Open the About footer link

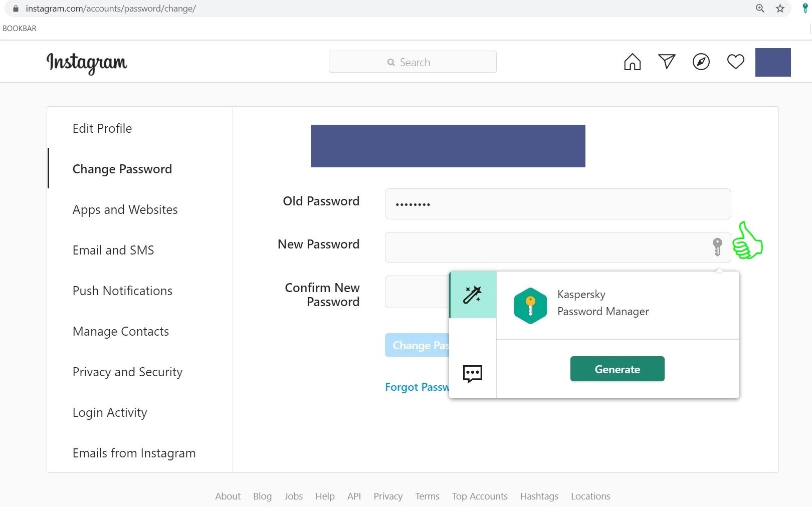click(x=228, y=496)
